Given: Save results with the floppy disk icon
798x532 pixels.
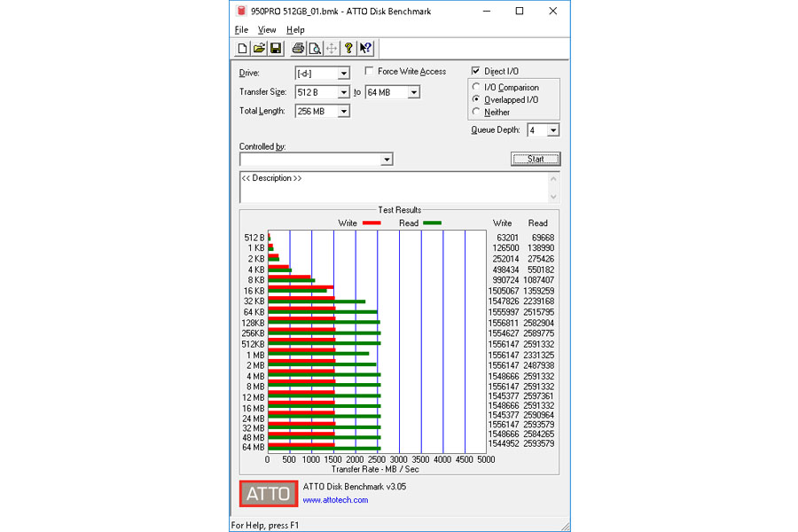Looking at the screenshot, I should pyautogui.click(x=276, y=49).
